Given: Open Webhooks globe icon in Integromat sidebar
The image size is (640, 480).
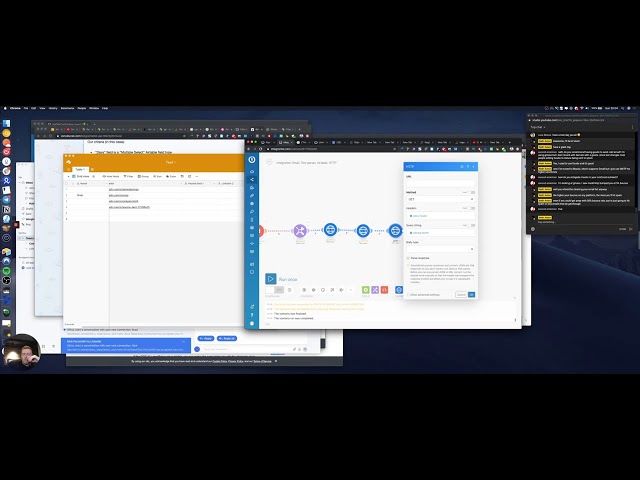Looking at the screenshot, I should 252,204.
